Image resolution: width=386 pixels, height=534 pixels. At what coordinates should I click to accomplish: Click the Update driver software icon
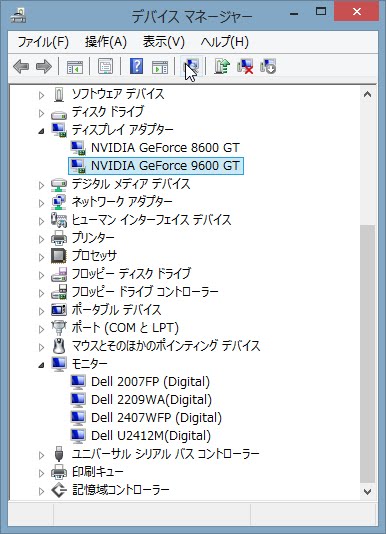(222, 66)
